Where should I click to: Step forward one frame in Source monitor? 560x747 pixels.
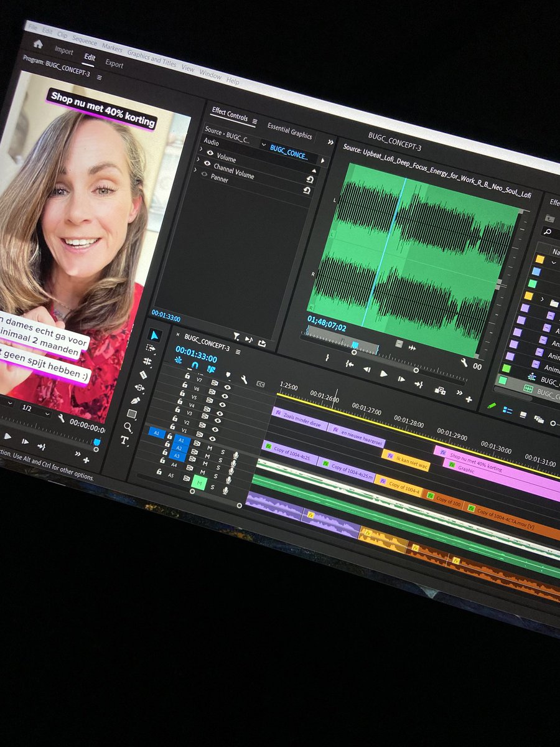(x=401, y=378)
